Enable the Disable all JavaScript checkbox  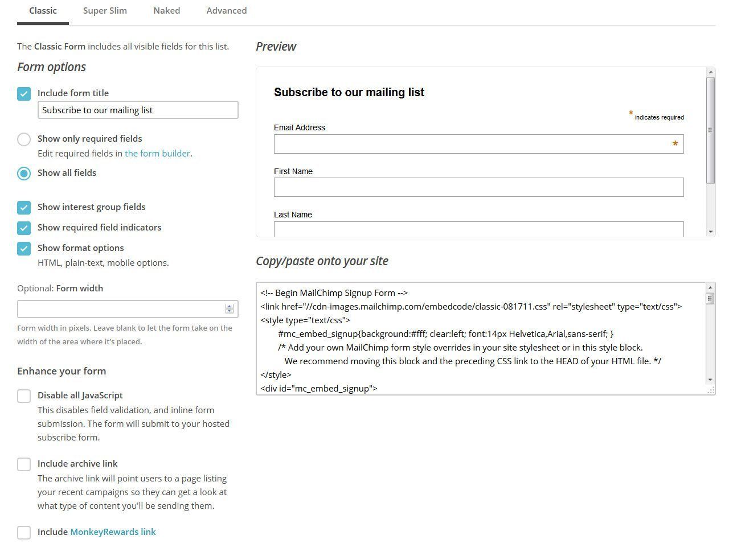pyautogui.click(x=24, y=396)
